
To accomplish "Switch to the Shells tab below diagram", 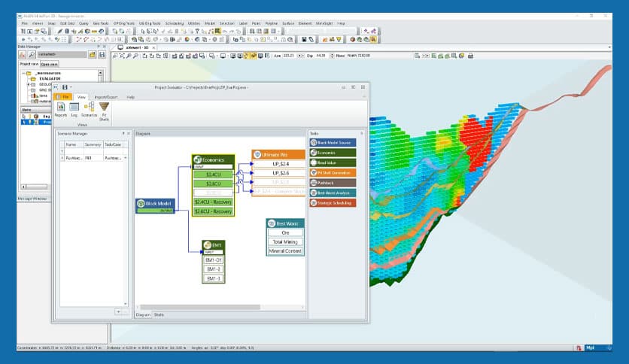I will coord(160,315).
